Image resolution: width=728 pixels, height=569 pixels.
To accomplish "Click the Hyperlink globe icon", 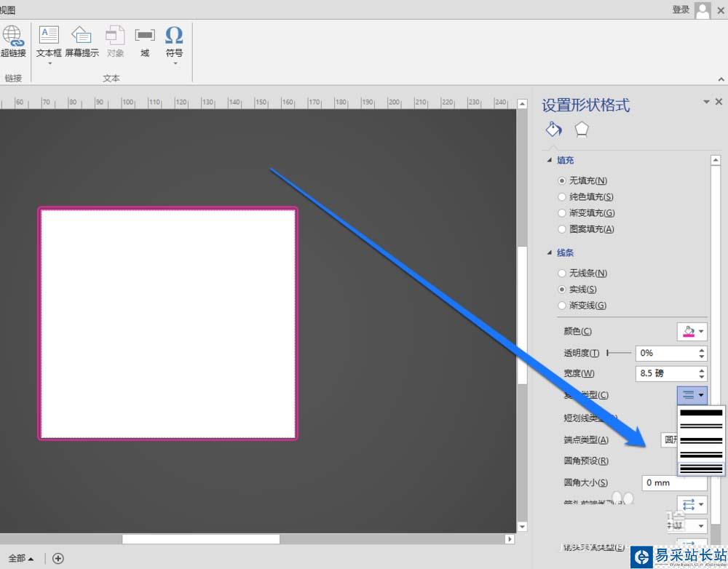I will [x=12, y=36].
